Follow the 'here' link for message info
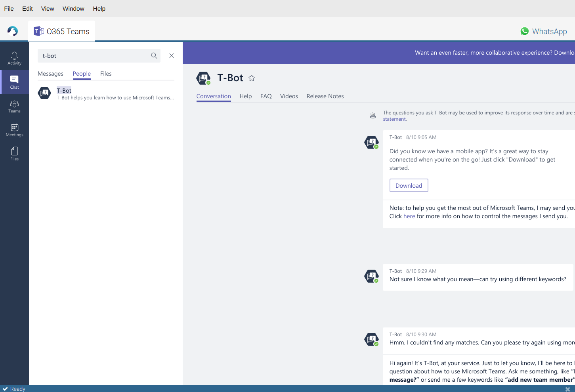 pyautogui.click(x=409, y=216)
